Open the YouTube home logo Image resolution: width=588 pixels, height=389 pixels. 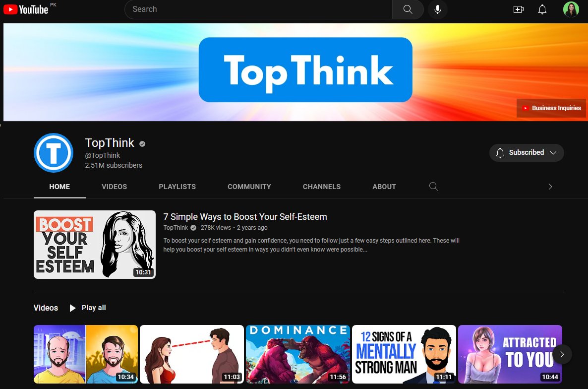(x=26, y=9)
